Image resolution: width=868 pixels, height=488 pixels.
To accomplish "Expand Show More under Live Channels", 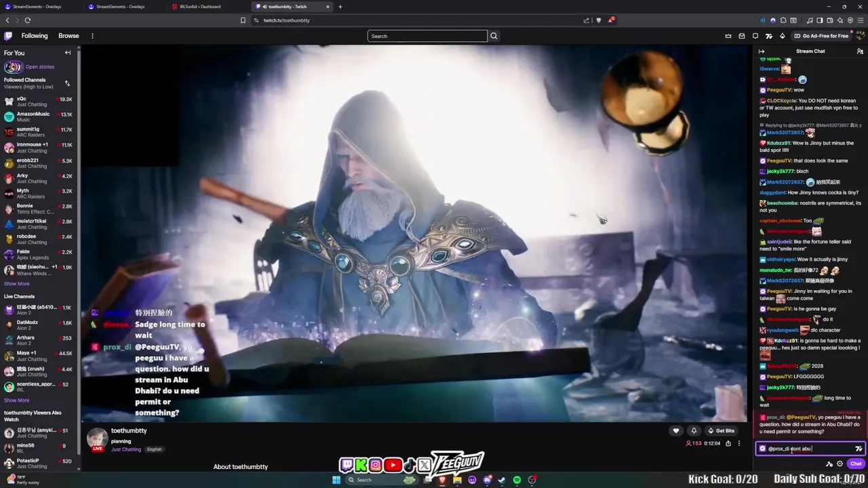I will click(x=16, y=401).
